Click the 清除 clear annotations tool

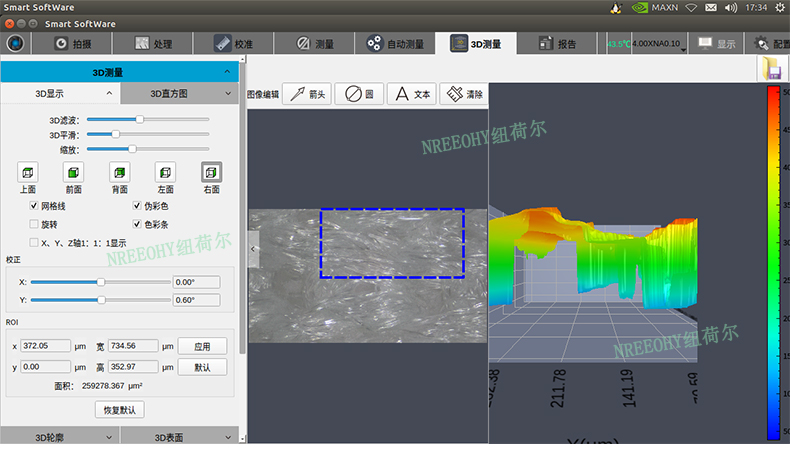click(464, 94)
